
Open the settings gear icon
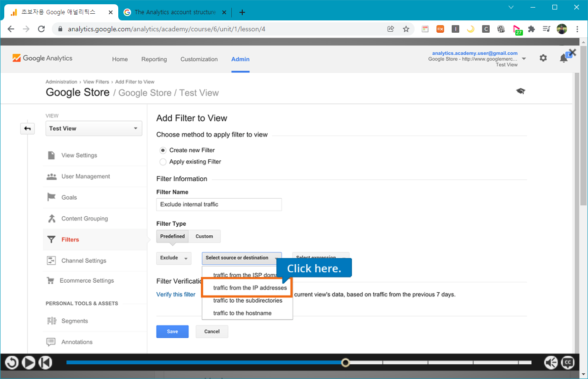click(543, 58)
